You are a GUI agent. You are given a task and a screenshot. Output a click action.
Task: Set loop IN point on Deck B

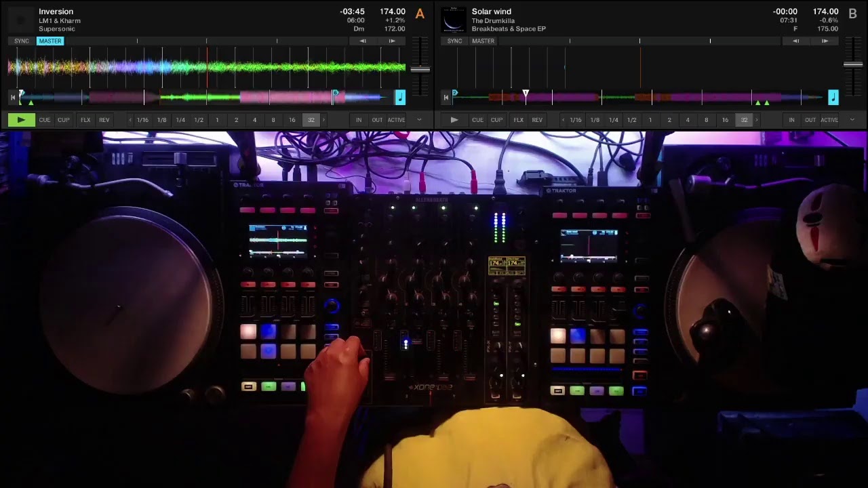click(x=792, y=120)
